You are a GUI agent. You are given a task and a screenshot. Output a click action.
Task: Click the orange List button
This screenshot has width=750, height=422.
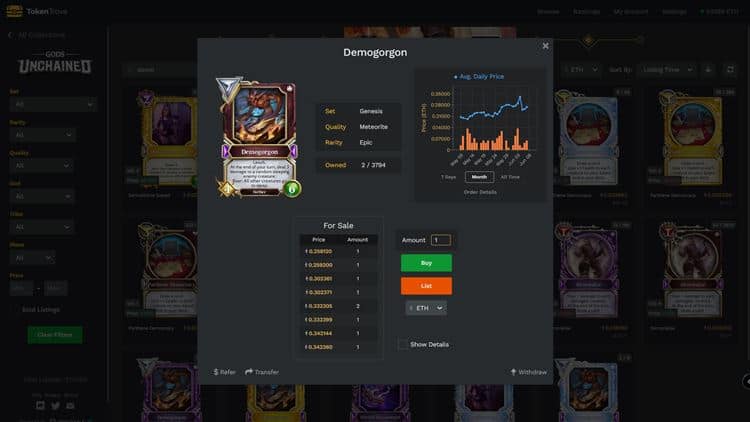coord(426,286)
